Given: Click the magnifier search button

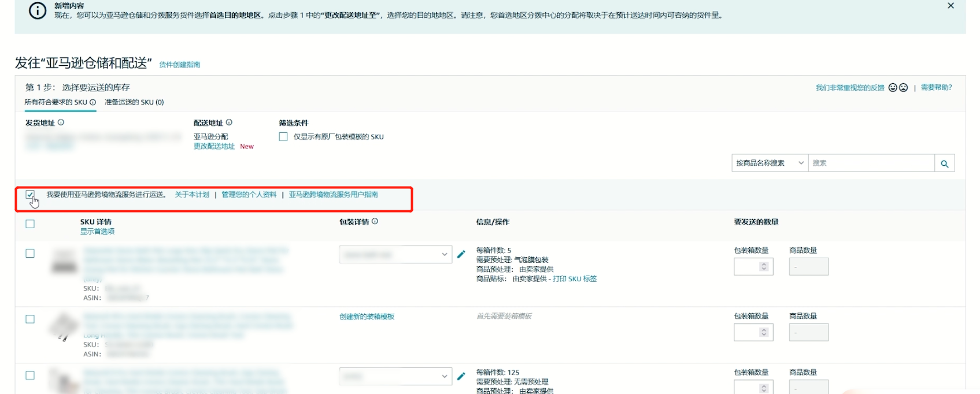Looking at the screenshot, I should (945, 163).
